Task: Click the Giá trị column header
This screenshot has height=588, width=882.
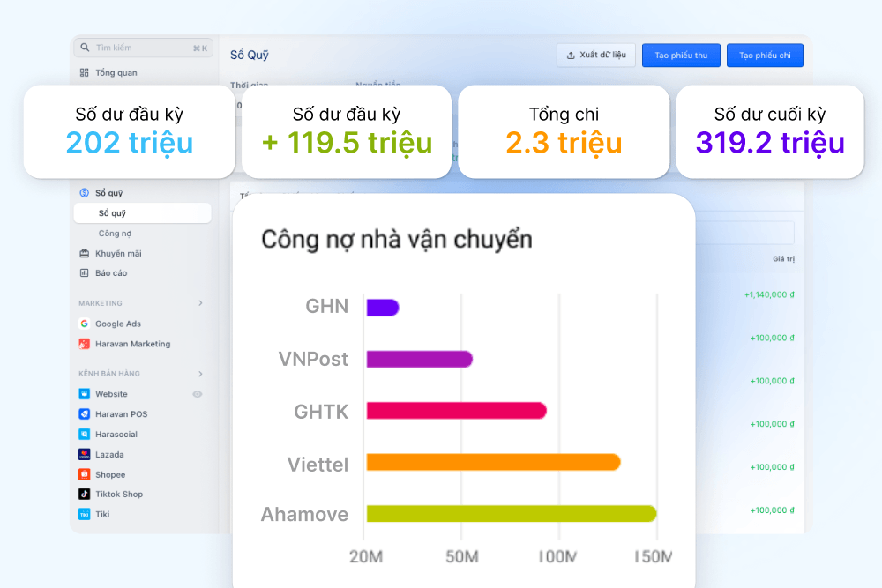Action: click(783, 259)
